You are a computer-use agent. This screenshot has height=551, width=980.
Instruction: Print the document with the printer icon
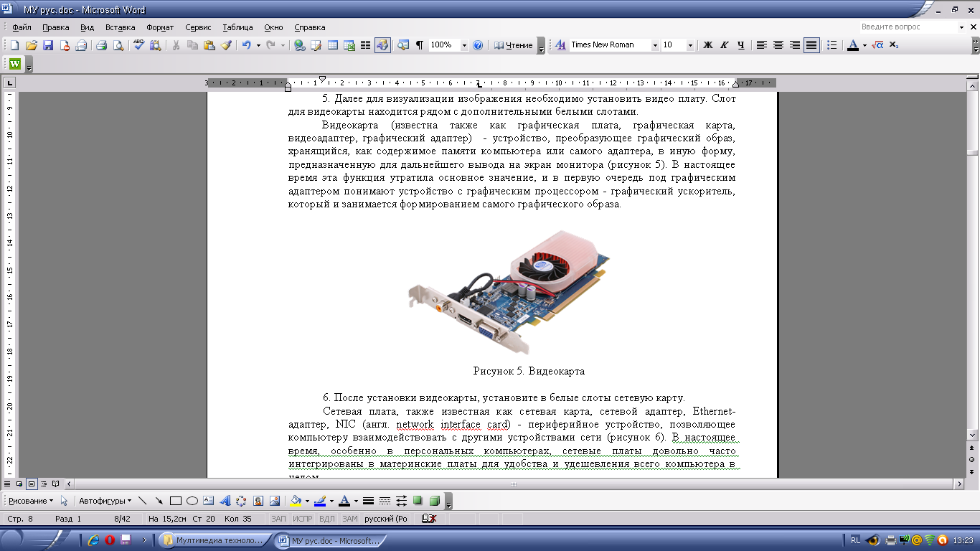point(101,45)
